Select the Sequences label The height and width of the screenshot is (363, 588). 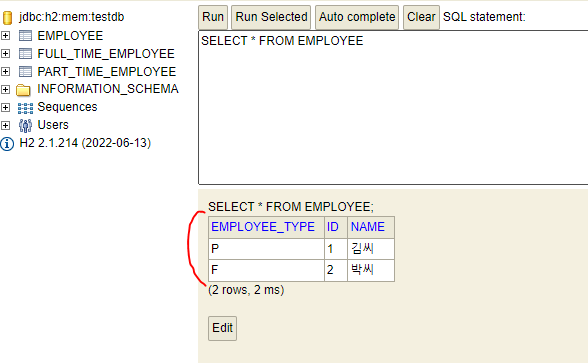(x=68, y=107)
